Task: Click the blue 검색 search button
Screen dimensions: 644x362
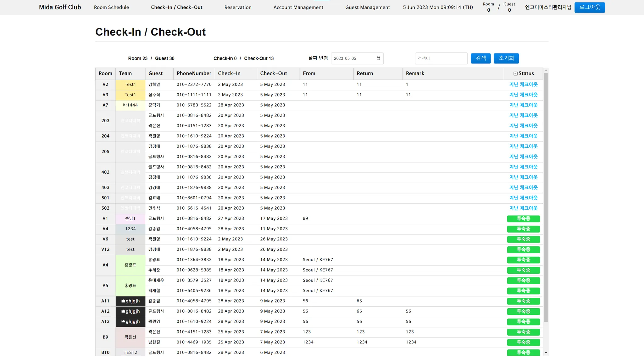Action: click(x=480, y=58)
